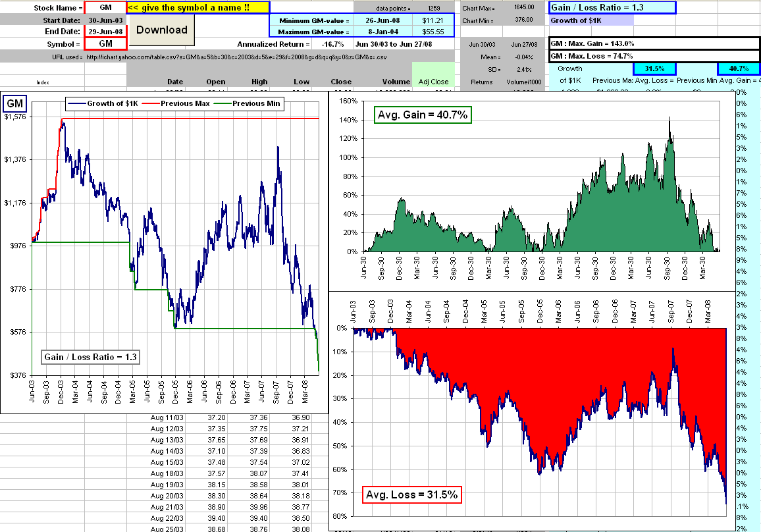Click the Returns column header
The width and height of the screenshot is (761, 532).
(x=481, y=82)
